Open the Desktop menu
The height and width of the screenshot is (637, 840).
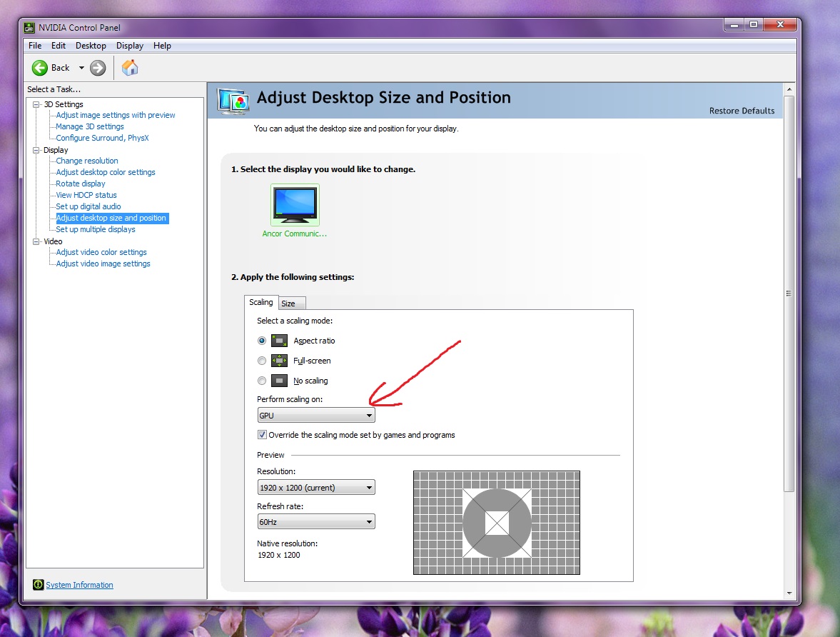point(91,46)
